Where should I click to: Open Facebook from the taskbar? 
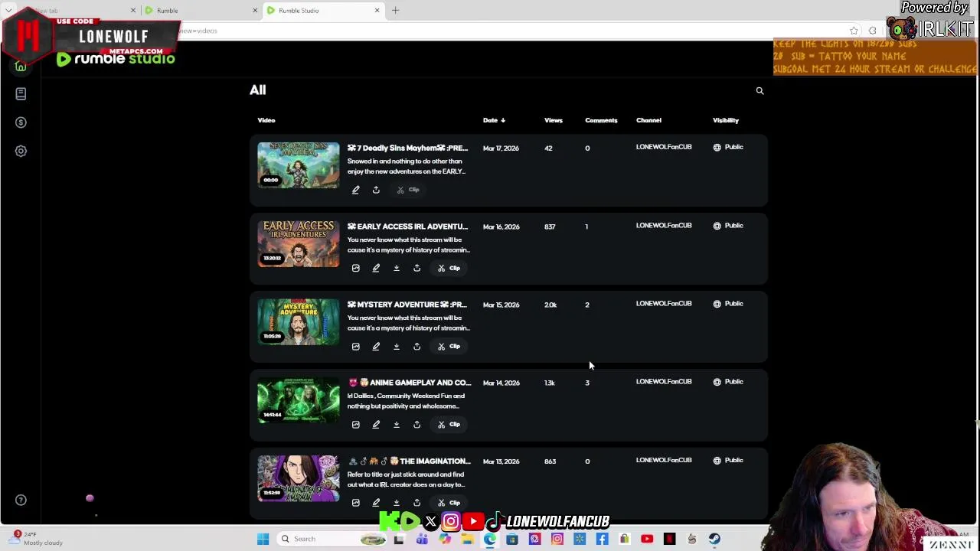click(602, 540)
